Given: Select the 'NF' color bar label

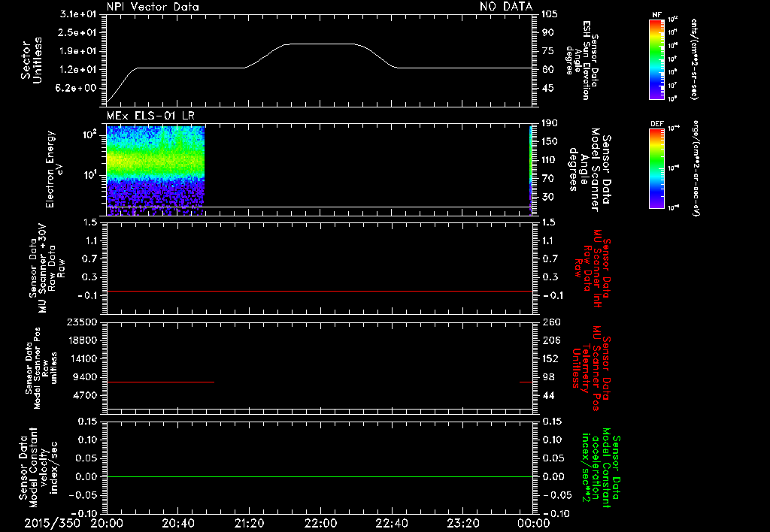Looking at the screenshot, I should click(x=656, y=15).
